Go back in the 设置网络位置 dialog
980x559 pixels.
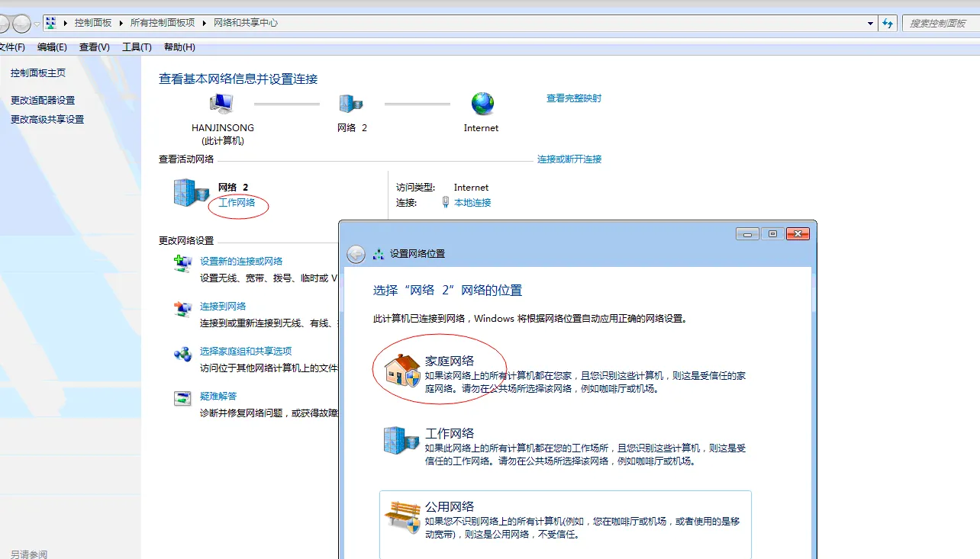coord(356,254)
